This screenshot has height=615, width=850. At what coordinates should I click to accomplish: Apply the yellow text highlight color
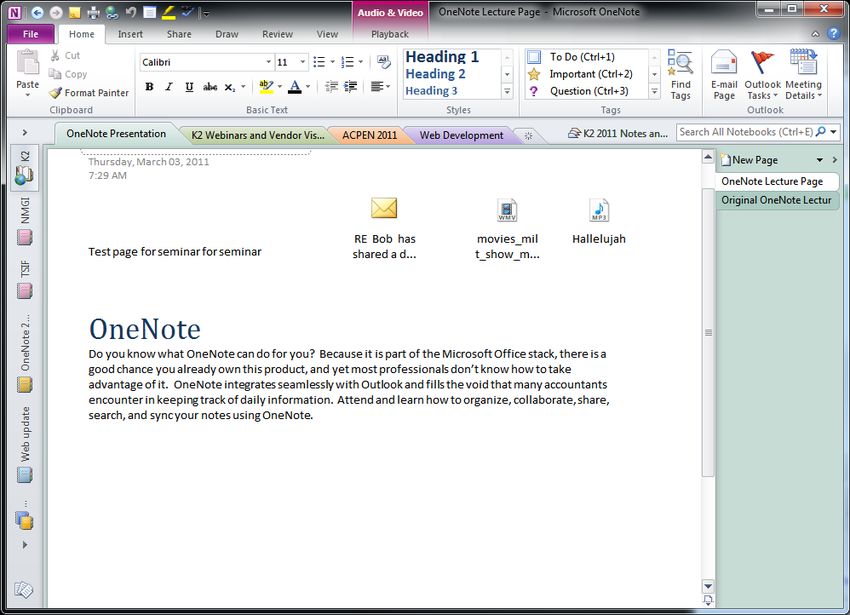coord(266,86)
